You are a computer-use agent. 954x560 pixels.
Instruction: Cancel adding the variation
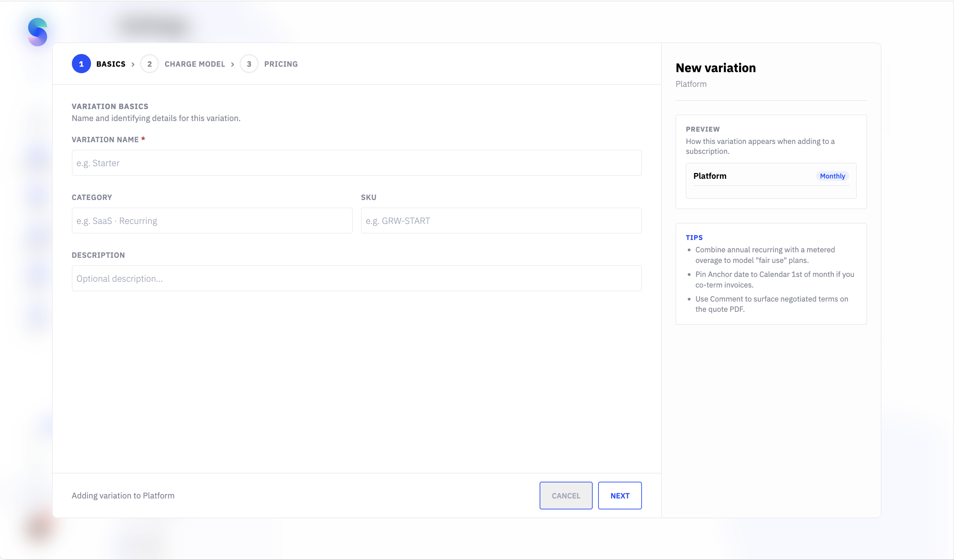pyautogui.click(x=566, y=495)
